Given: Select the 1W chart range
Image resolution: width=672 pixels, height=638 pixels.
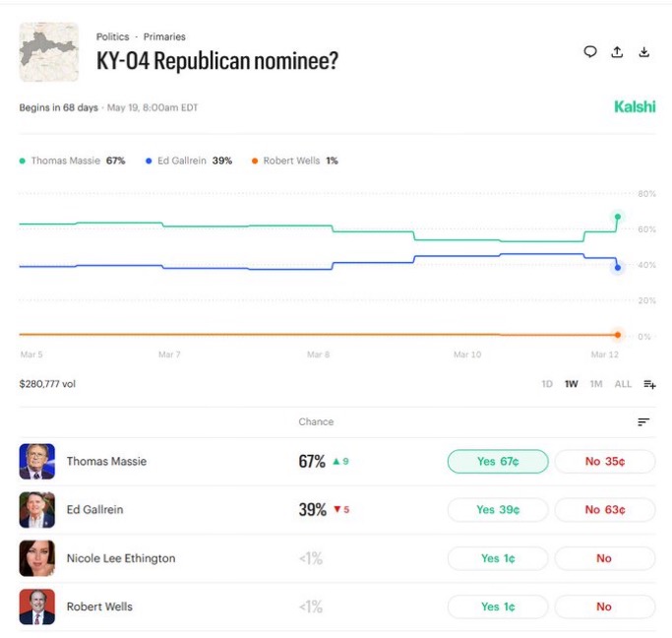Looking at the screenshot, I should [x=572, y=384].
